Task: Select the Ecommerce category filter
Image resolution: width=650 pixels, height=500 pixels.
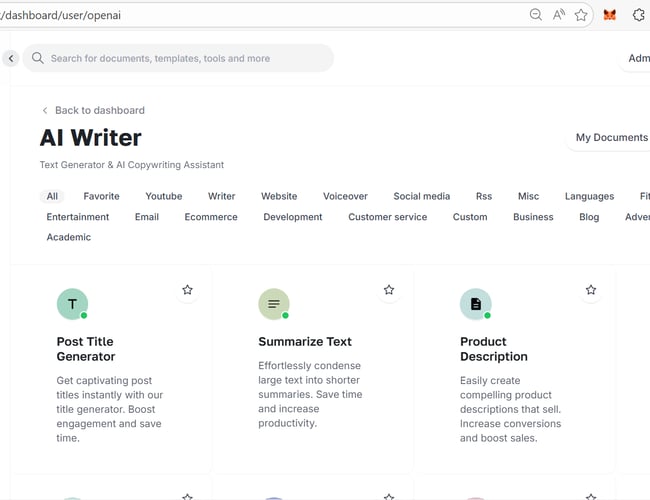Action: tap(211, 217)
